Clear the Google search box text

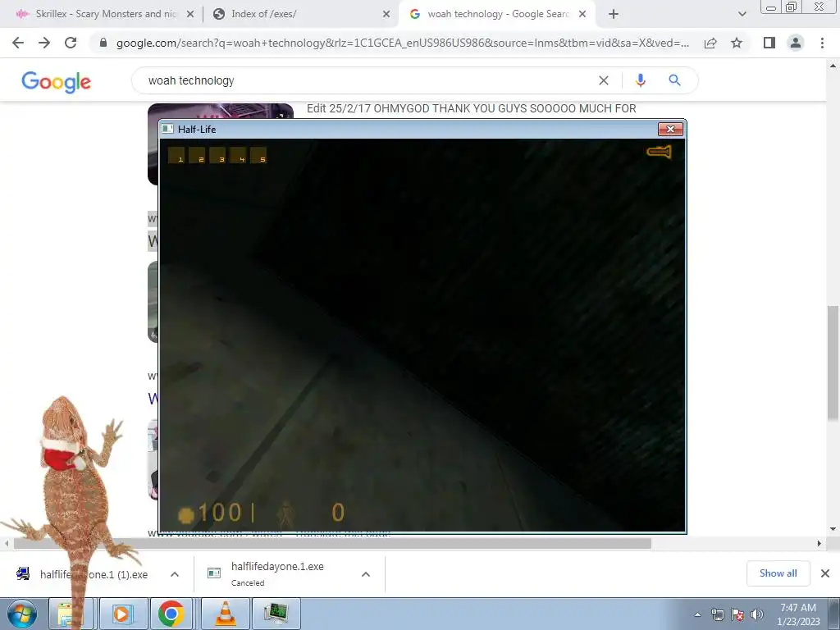[x=604, y=80]
